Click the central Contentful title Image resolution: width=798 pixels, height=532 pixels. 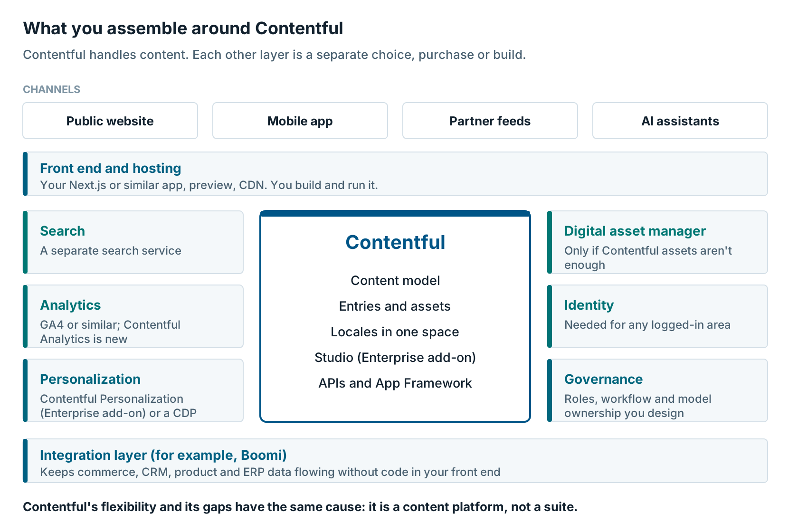point(395,242)
